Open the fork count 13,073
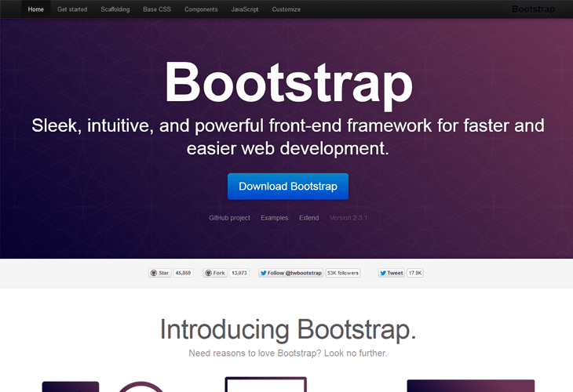 [239, 273]
